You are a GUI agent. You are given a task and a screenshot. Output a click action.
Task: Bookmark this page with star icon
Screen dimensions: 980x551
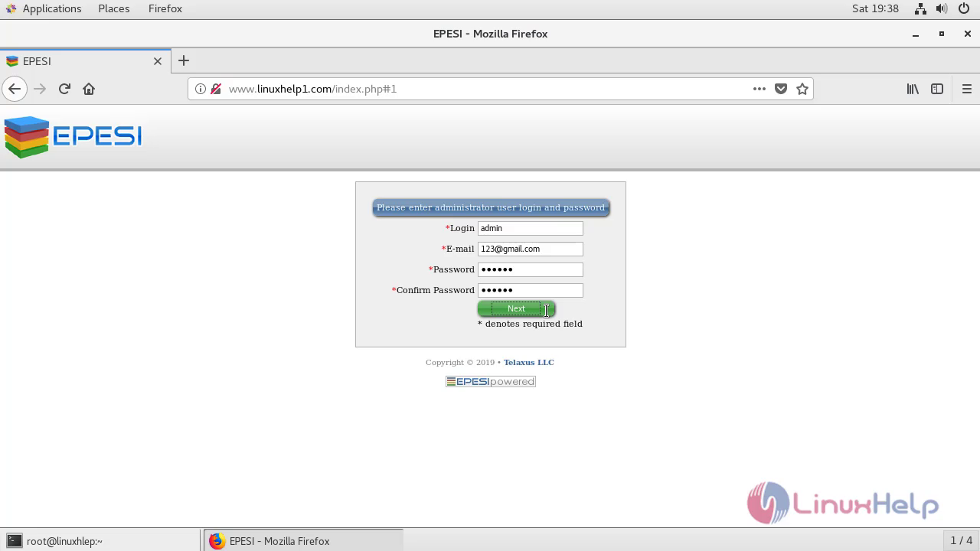point(802,89)
